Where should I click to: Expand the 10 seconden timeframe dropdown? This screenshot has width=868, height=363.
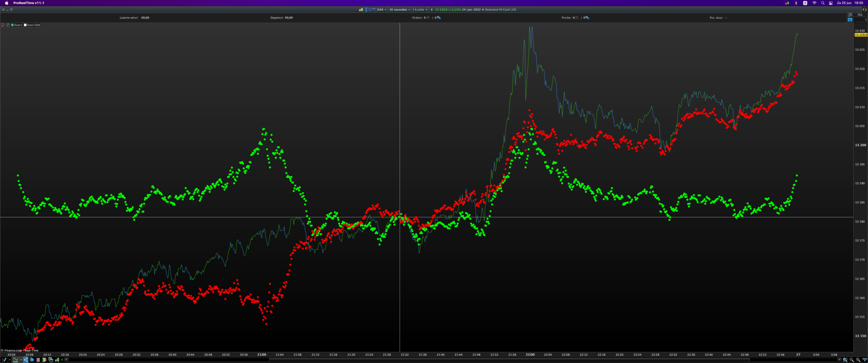[400, 10]
